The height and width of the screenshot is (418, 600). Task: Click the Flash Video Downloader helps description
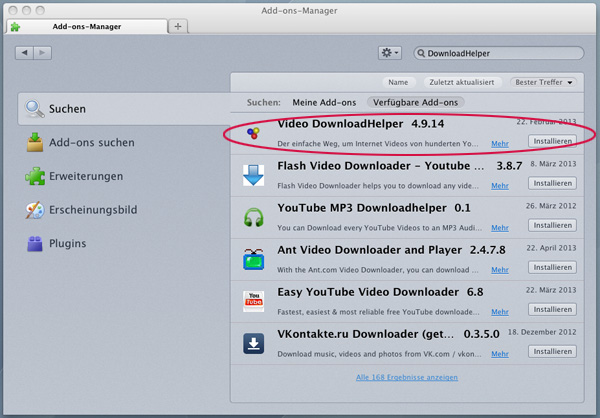[x=378, y=186]
